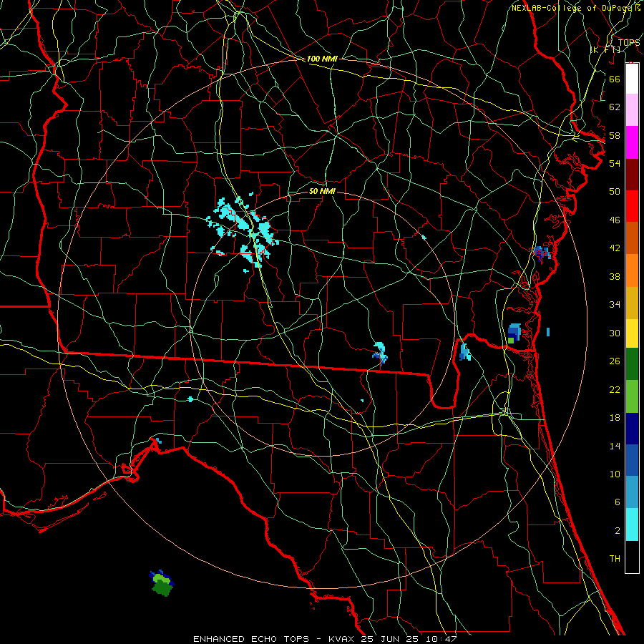This screenshot has height=644, width=644.
Task: Click the legend value "14"
Action: click(615, 446)
